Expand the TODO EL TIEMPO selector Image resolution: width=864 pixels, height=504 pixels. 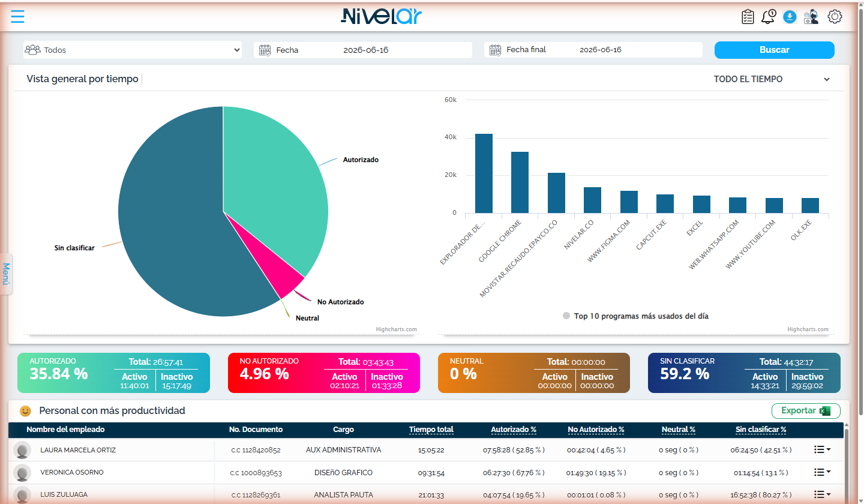coord(772,79)
